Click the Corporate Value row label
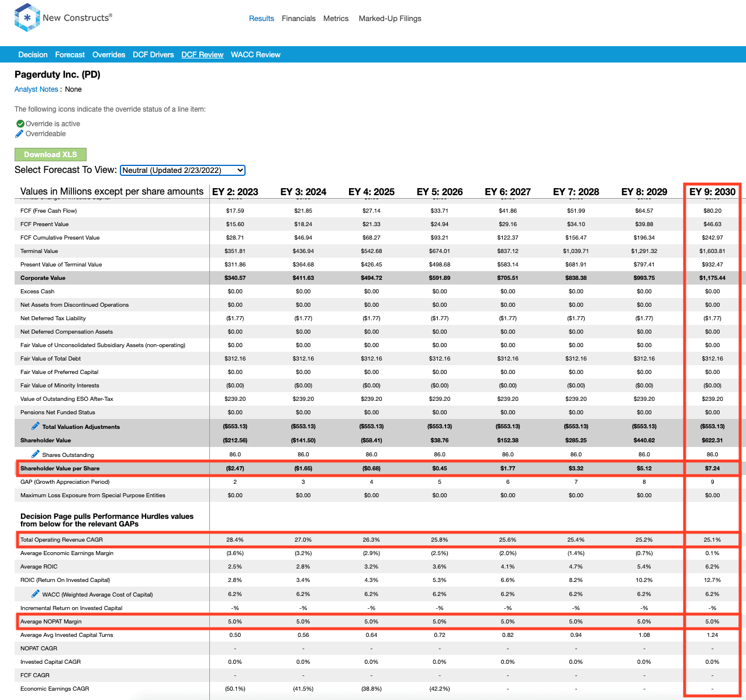This screenshot has width=746, height=700. pyautogui.click(x=43, y=278)
